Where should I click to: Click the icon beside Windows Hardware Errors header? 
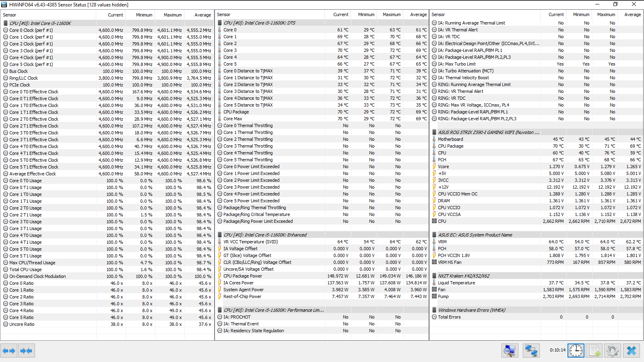tap(434, 310)
